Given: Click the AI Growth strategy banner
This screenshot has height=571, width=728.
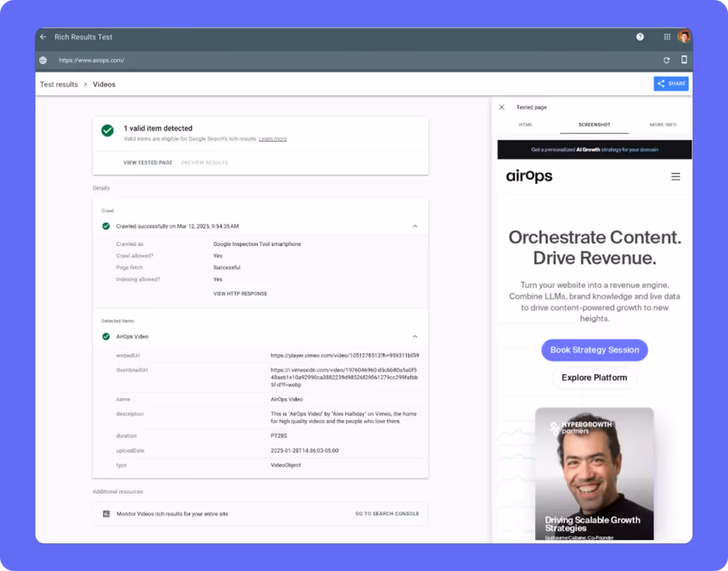Looking at the screenshot, I should tap(595, 150).
